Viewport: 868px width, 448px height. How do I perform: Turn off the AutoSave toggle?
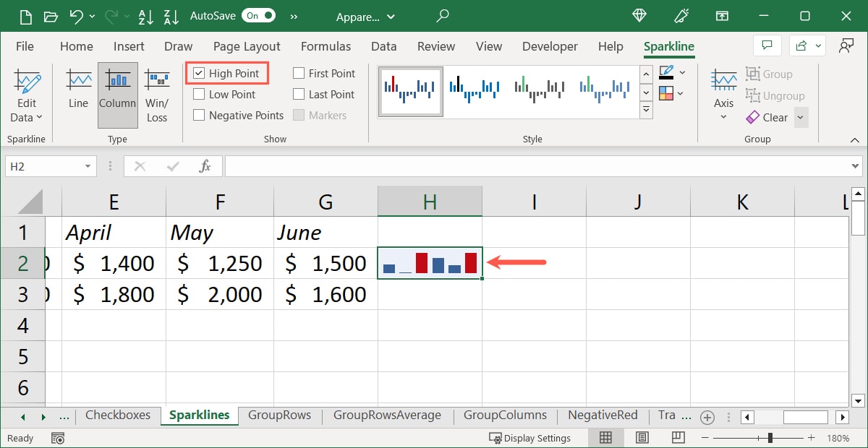(x=258, y=15)
